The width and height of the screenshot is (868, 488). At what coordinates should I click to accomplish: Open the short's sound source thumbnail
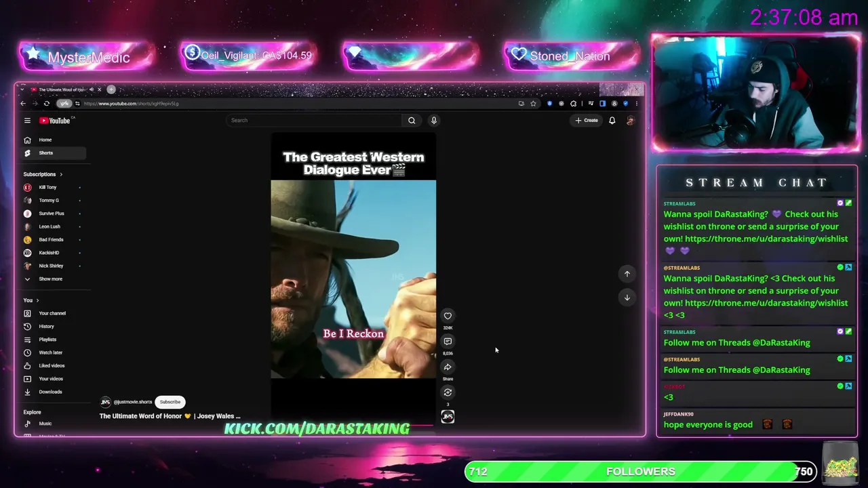(448, 417)
